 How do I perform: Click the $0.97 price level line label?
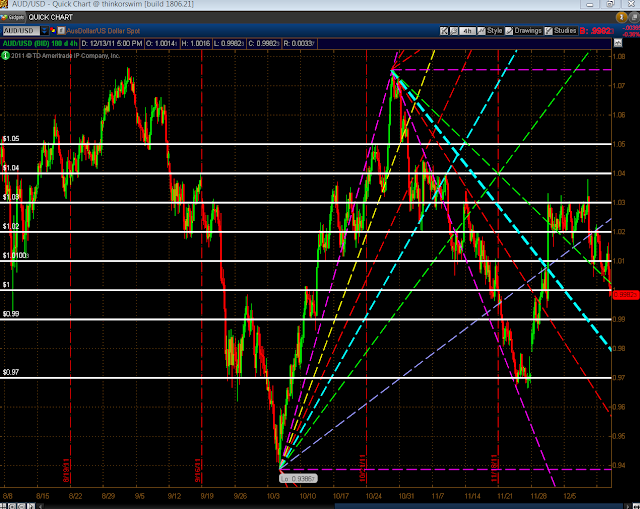pyautogui.click(x=10, y=372)
